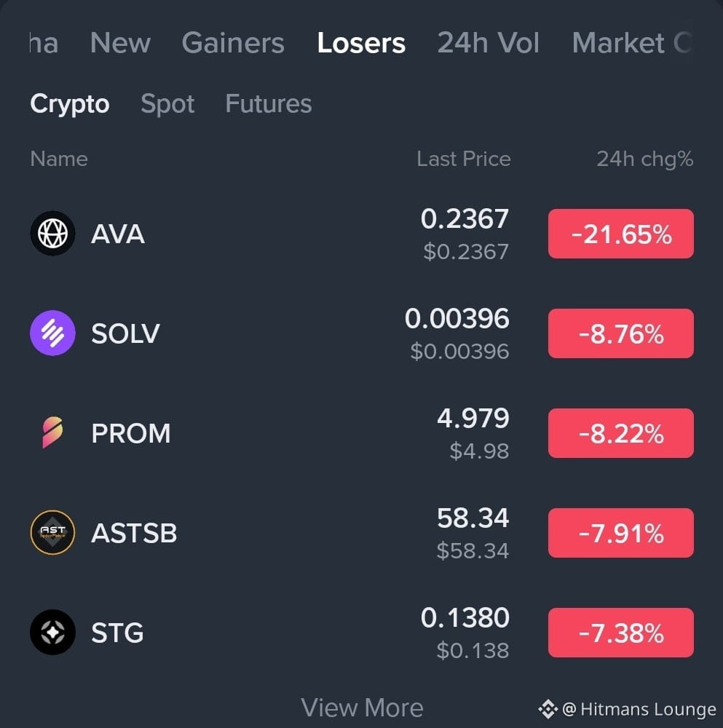The image size is (723, 728).
Task: Select the Crypto sub-tab
Action: (70, 104)
